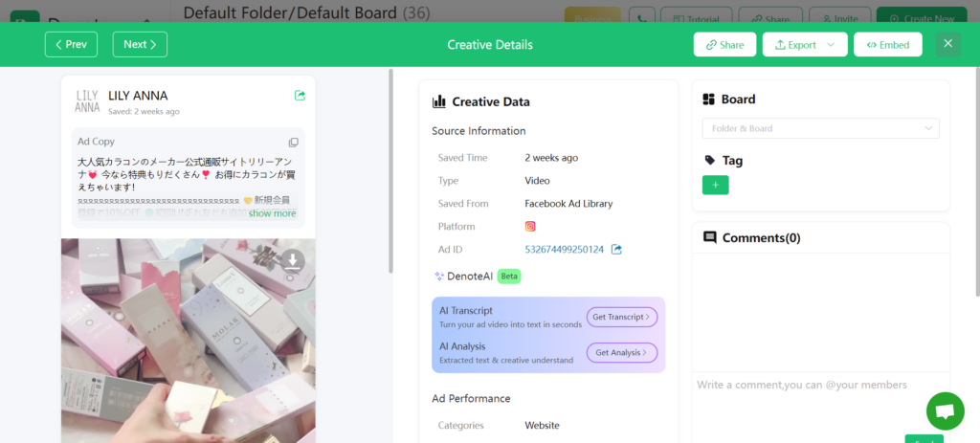
Task: Open LILY ANNA ad external share icon
Action: pos(300,96)
